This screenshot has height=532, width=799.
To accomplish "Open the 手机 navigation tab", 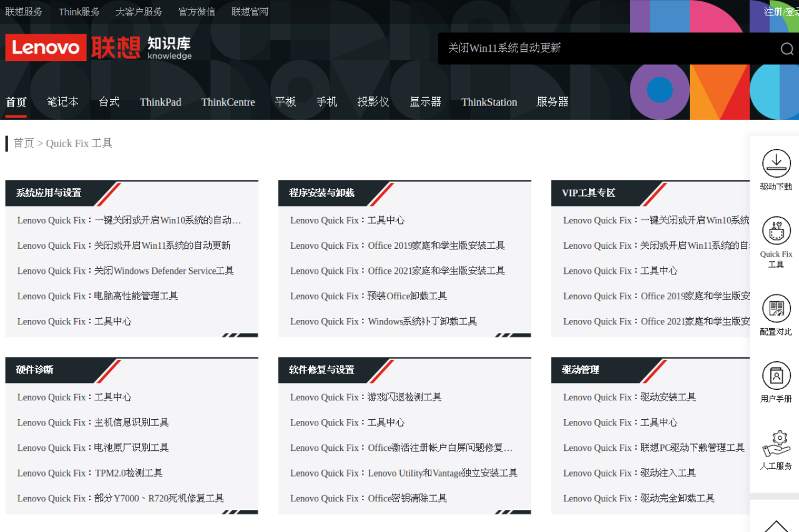I will point(326,102).
